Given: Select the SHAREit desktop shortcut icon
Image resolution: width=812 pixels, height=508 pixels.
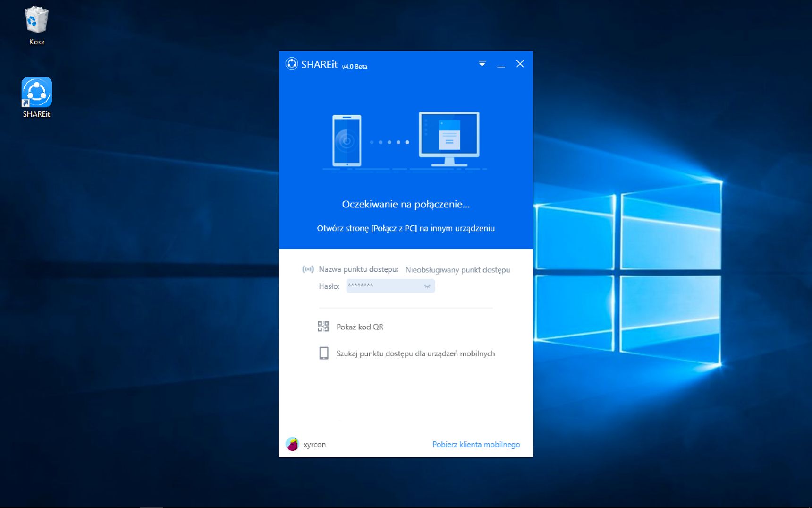Looking at the screenshot, I should [x=37, y=97].
